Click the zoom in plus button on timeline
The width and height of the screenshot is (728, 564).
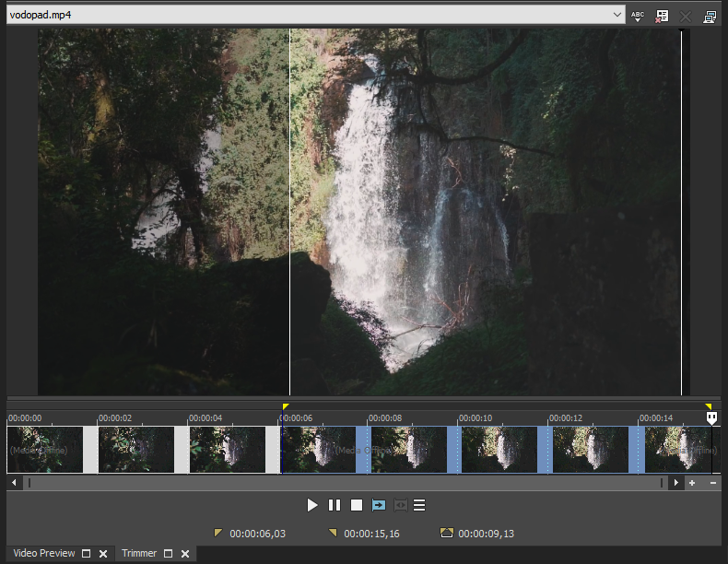692,482
